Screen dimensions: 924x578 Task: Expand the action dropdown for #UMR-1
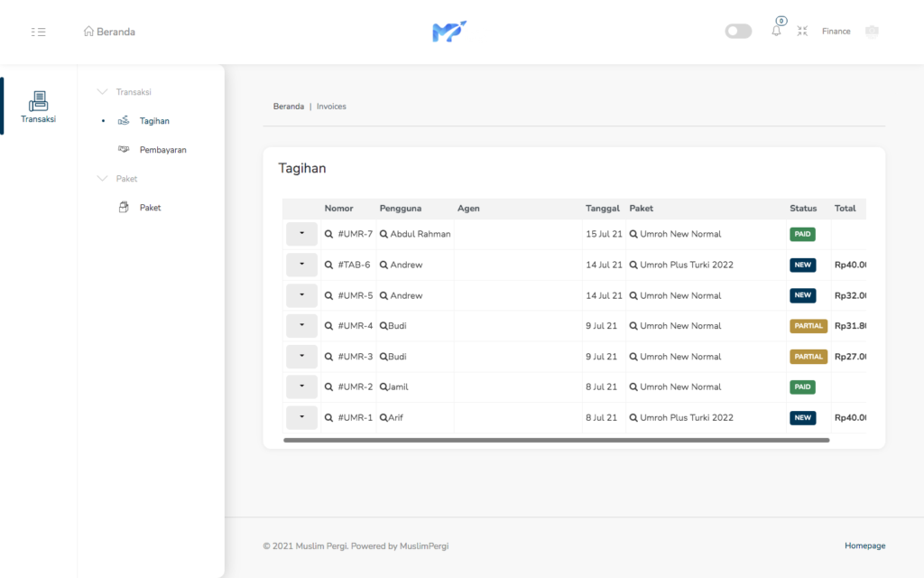click(301, 417)
